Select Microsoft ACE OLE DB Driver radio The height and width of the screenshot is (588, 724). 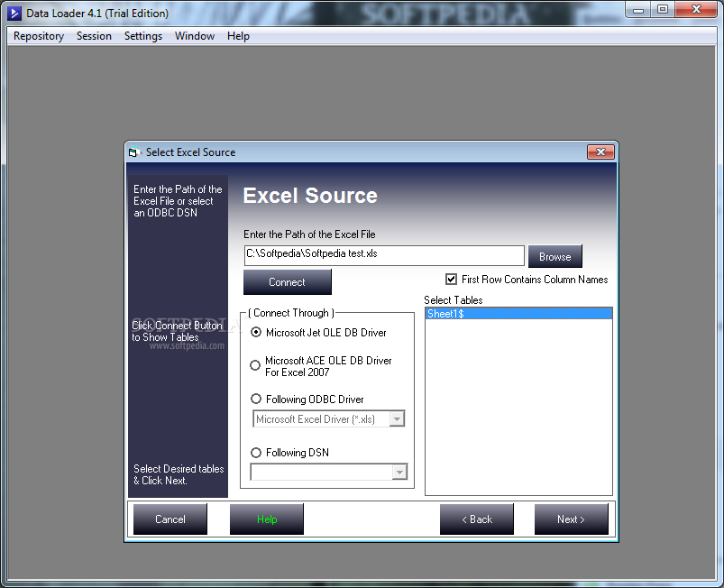pyautogui.click(x=255, y=365)
